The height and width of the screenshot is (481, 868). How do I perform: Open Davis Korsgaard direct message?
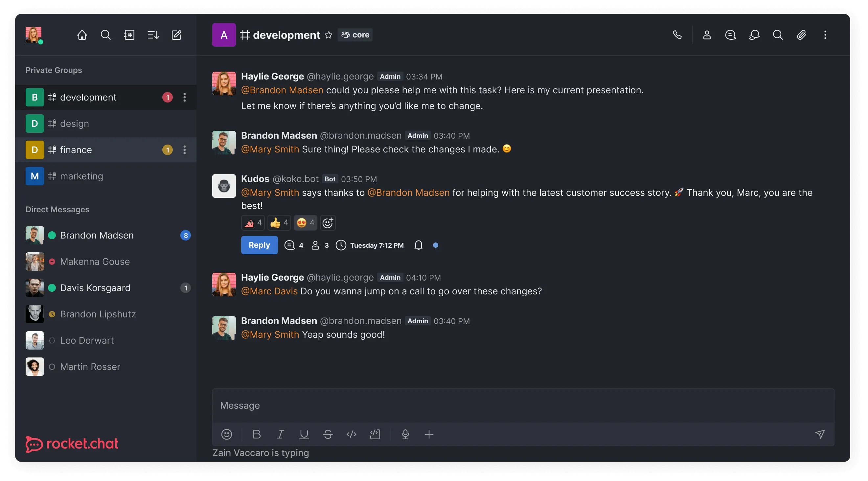click(x=95, y=288)
